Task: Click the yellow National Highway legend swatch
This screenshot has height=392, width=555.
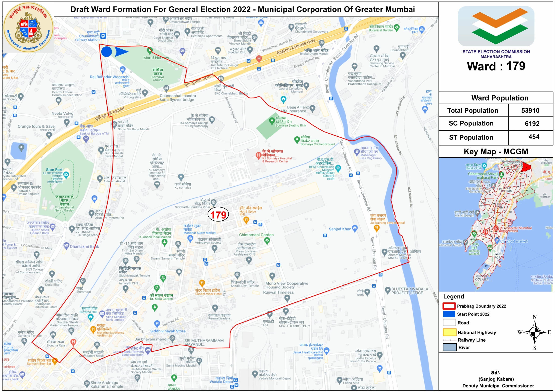Action: tap(449, 332)
